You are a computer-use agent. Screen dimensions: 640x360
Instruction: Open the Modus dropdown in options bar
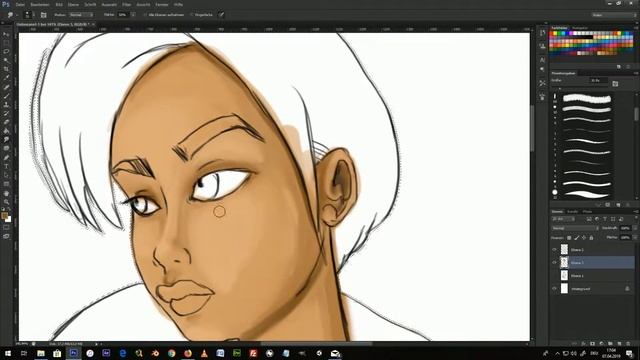pyautogui.click(x=80, y=15)
